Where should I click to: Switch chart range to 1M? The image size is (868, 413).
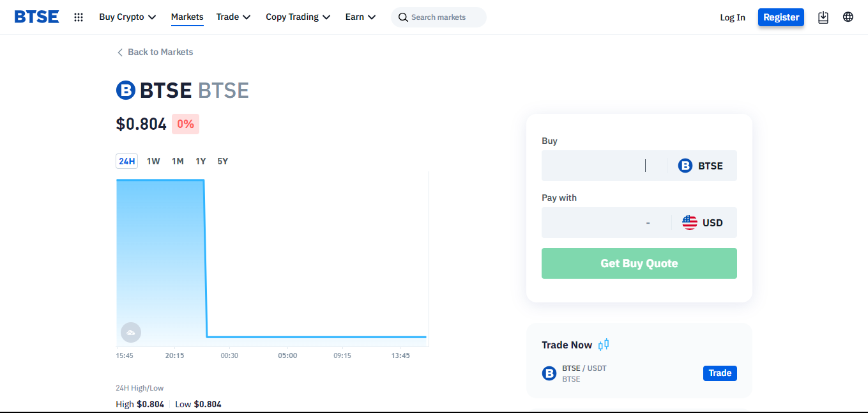click(178, 161)
